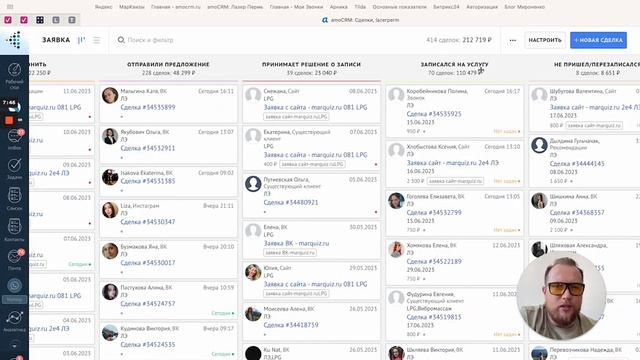Switch to pipeline kanban view icon
The image size is (640, 360).
82,40
